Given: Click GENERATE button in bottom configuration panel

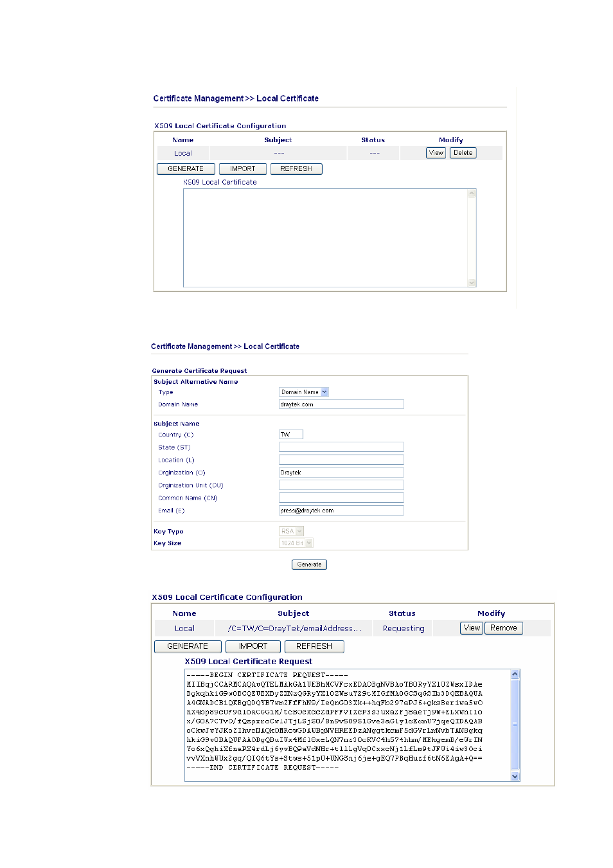Looking at the screenshot, I should pyautogui.click(x=188, y=647).
